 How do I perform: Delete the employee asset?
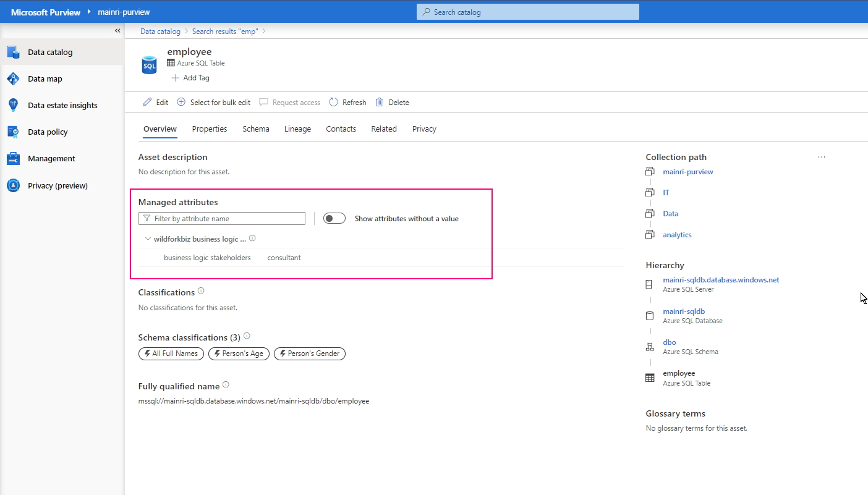coord(392,103)
